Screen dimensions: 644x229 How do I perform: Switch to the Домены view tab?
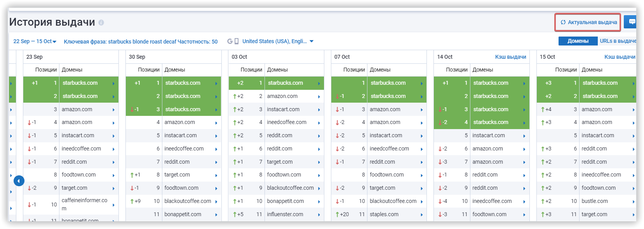coord(578,41)
